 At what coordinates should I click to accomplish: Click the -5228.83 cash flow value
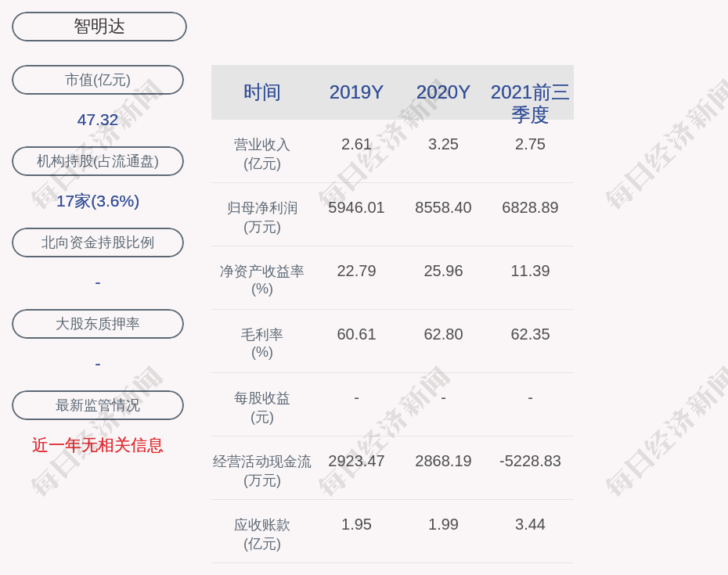pos(530,462)
